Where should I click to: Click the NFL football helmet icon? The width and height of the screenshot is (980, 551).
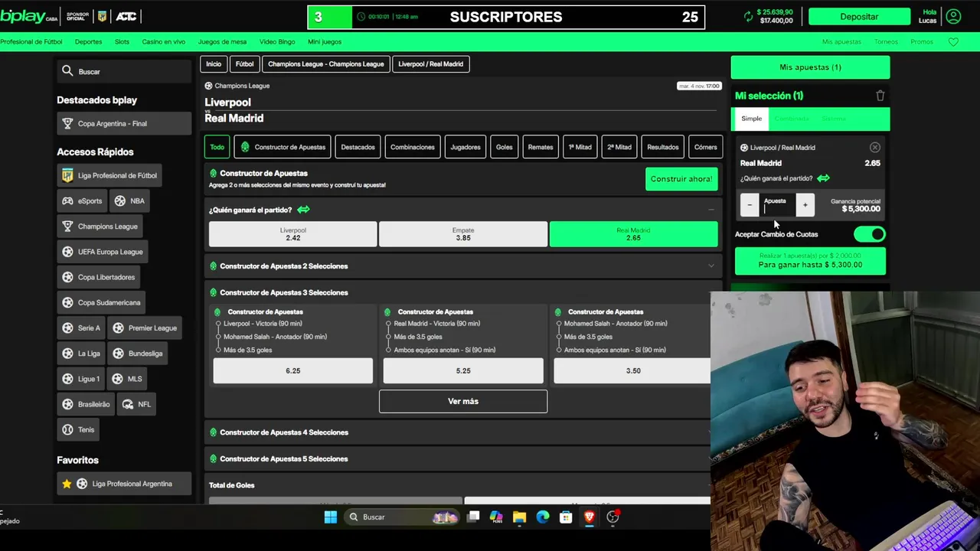[x=127, y=404]
